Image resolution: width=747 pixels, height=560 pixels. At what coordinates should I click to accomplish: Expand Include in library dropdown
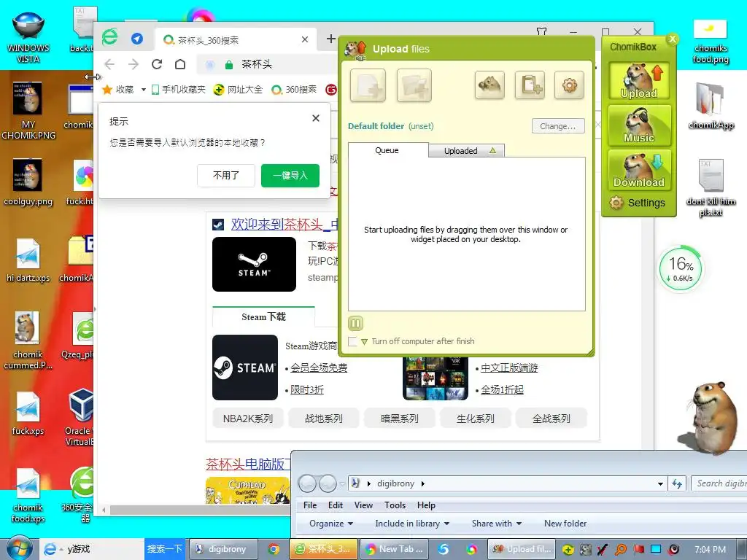(412, 524)
